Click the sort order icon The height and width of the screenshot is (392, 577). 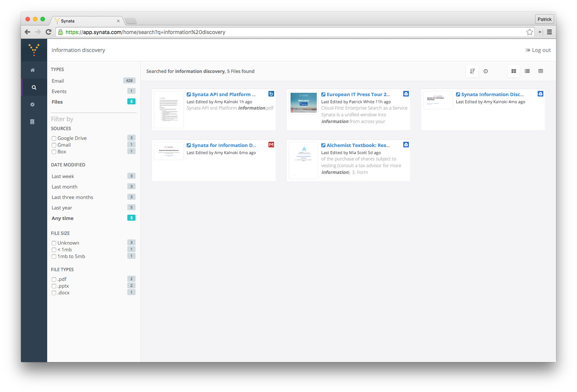point(473,71)
